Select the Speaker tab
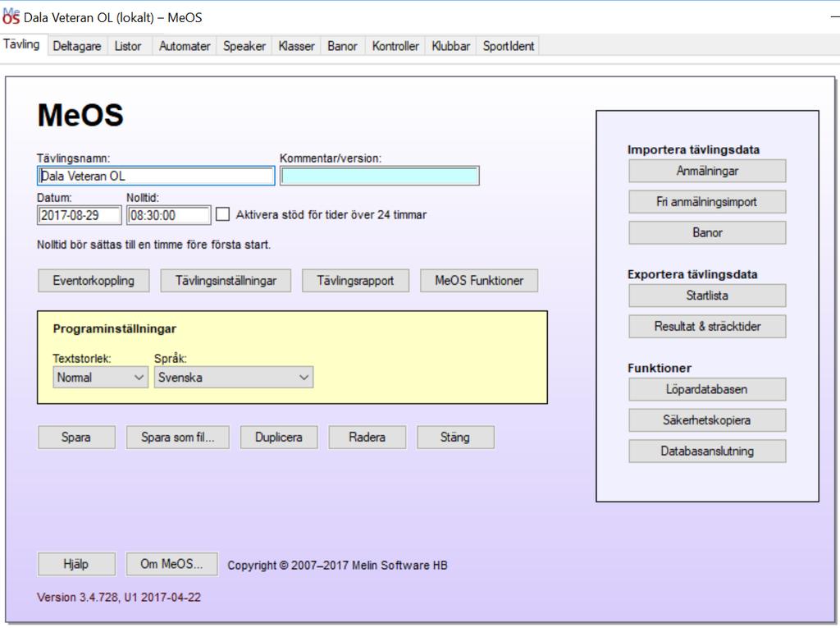The height and width of the screenshot is (628, 840). [244, 46]
